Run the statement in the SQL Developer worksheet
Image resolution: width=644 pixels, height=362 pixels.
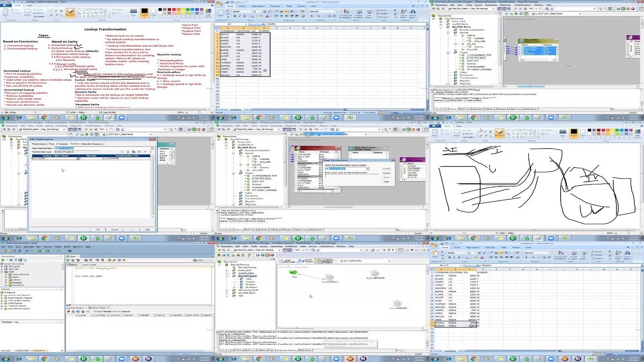(x=68, y=260)
